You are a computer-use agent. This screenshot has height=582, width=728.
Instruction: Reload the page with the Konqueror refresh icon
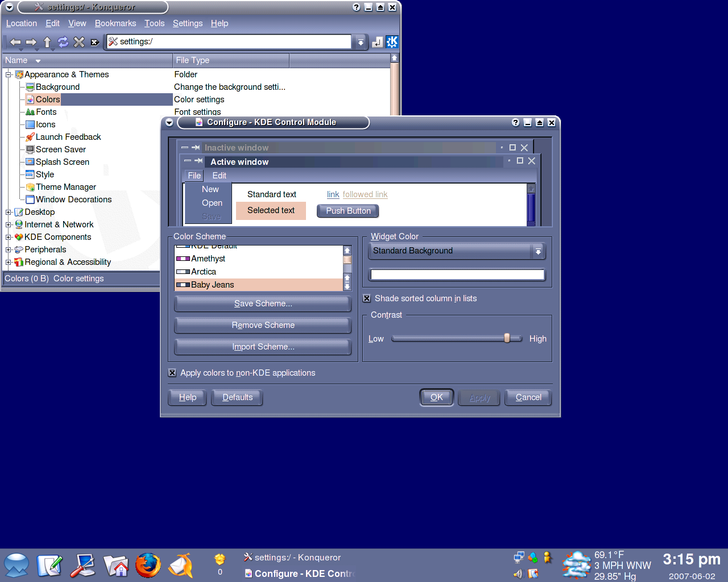click(63, 42)
